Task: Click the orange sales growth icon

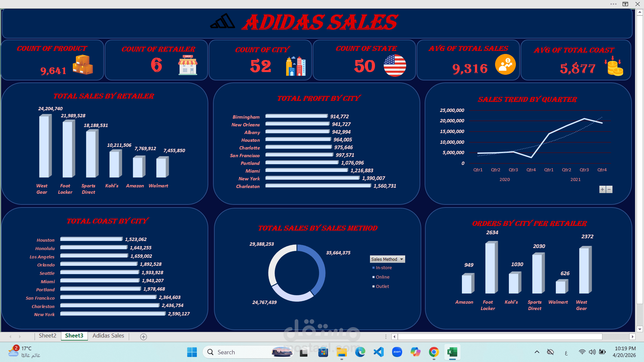Action: pyautogui.click(x=505, y=64)
